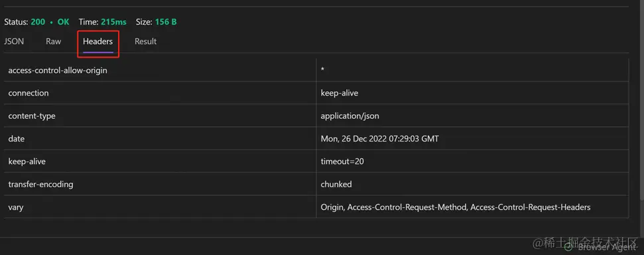Open the Result tab
The image size is (644, 255).
pos(145,42)
